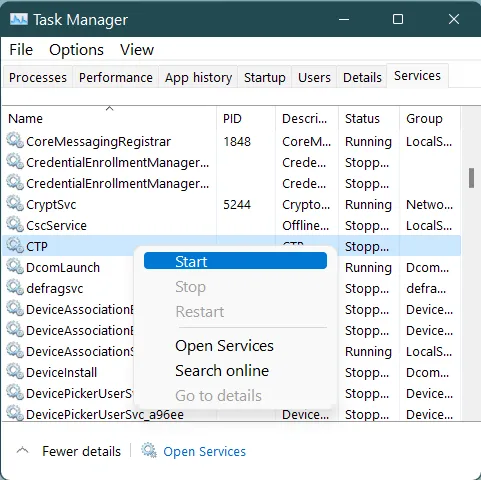
Task: Click the Netwo... group cell of CryptSvc
Action: [x=429, y=204]
